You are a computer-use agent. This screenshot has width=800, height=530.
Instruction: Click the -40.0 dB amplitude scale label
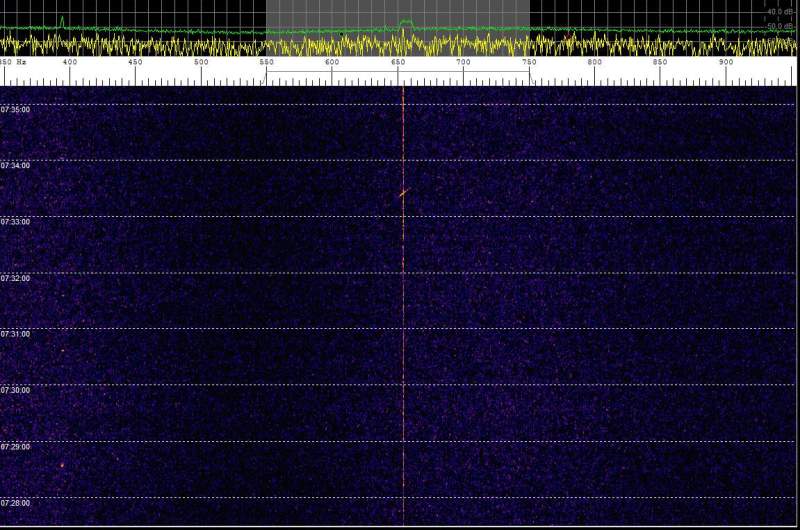(x=781, y=12)
